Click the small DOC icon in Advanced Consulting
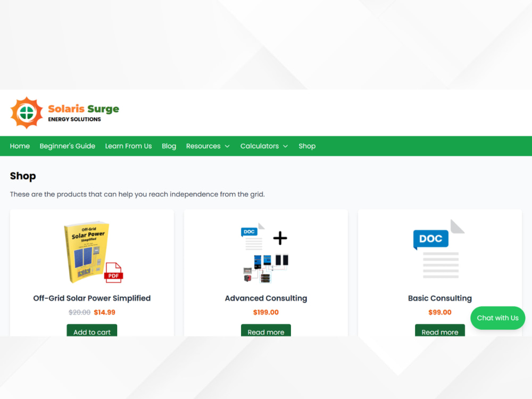This screenshot has width=532, height=399. pos(253,236)
